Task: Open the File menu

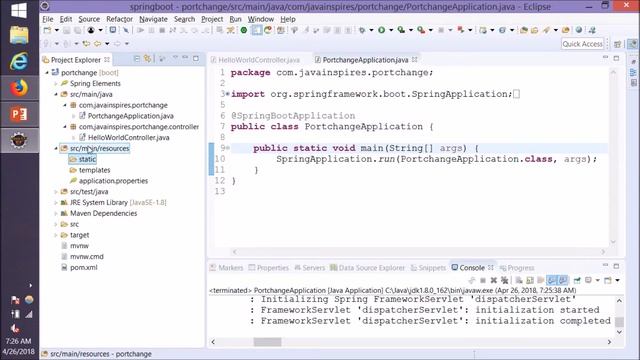Action: point(47,19)
